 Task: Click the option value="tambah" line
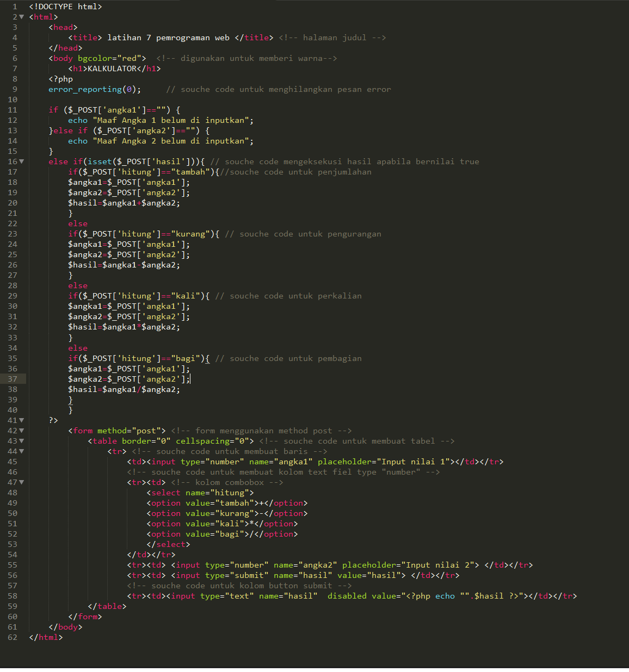(227, 503)
